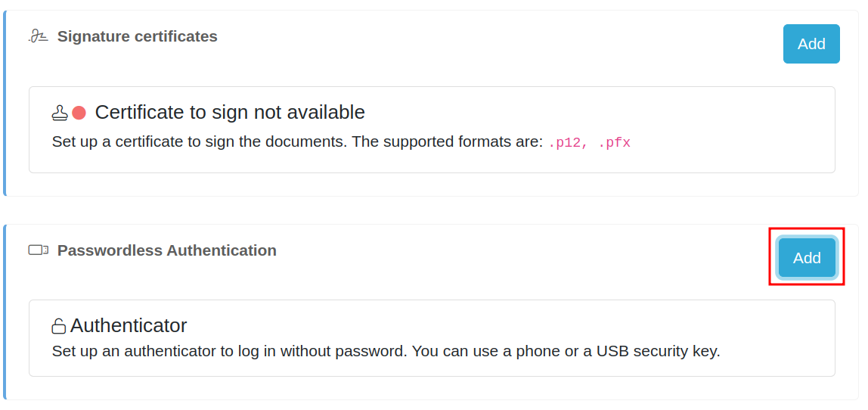
Task: Select the Passwordless Authentication heading
Action: point(166,250)
